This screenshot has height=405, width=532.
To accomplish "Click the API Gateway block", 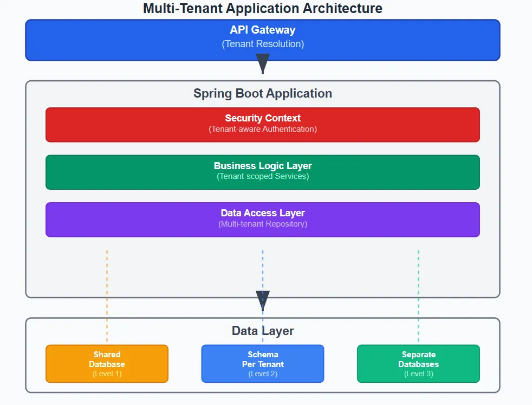I will pos(262,39).
